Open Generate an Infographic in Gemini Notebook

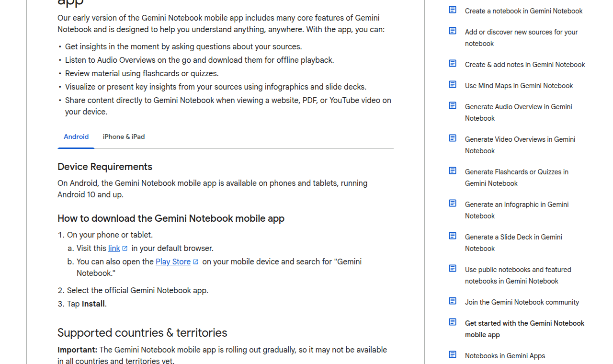point(517,210)
